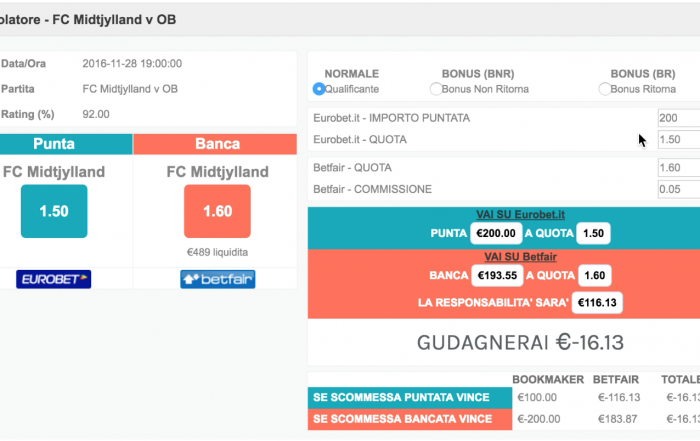The height and width of the screenshot is (441, 700).
Task: Click the Eurobet logo
Action: [54, 279]
